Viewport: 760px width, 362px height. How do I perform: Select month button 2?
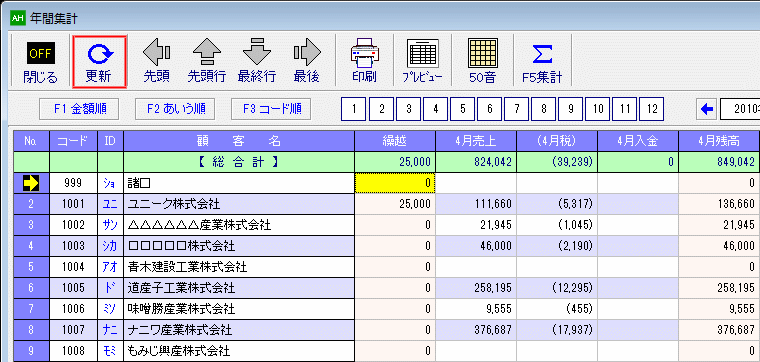[381, 109]
